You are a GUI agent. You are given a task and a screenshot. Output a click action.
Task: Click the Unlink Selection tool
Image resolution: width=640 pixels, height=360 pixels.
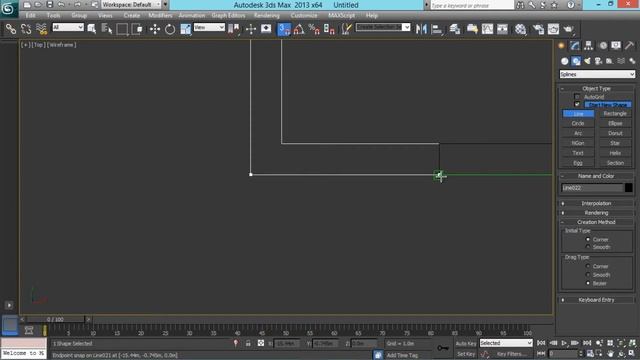point(26,29)
